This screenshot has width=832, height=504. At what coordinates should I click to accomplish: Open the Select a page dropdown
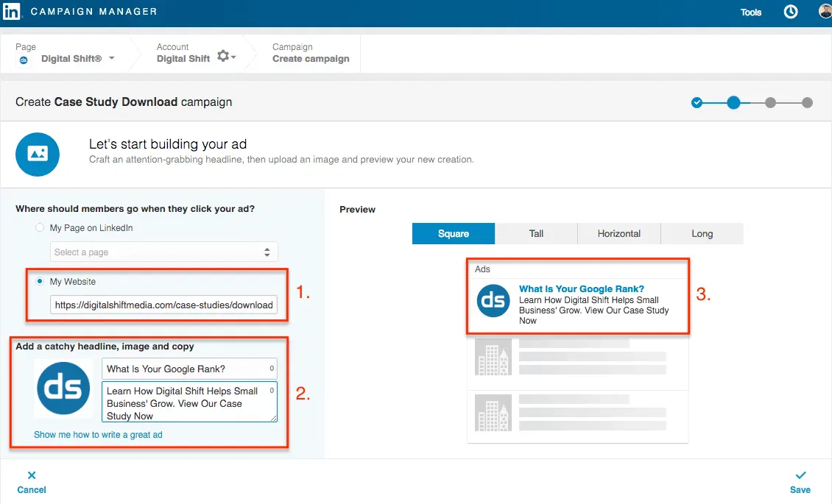(x=163, y=251)
